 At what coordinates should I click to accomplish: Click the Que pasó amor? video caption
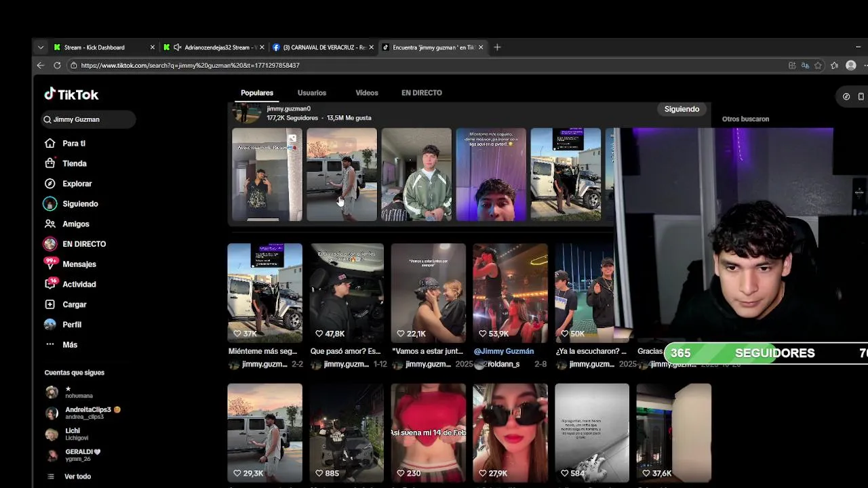pos(345,351)
